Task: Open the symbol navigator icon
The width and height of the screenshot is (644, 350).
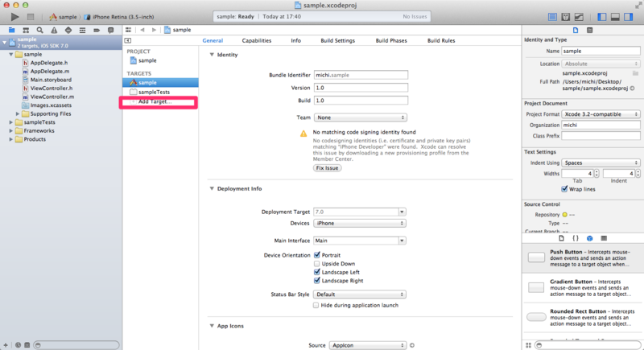Action: pos(26,30)
